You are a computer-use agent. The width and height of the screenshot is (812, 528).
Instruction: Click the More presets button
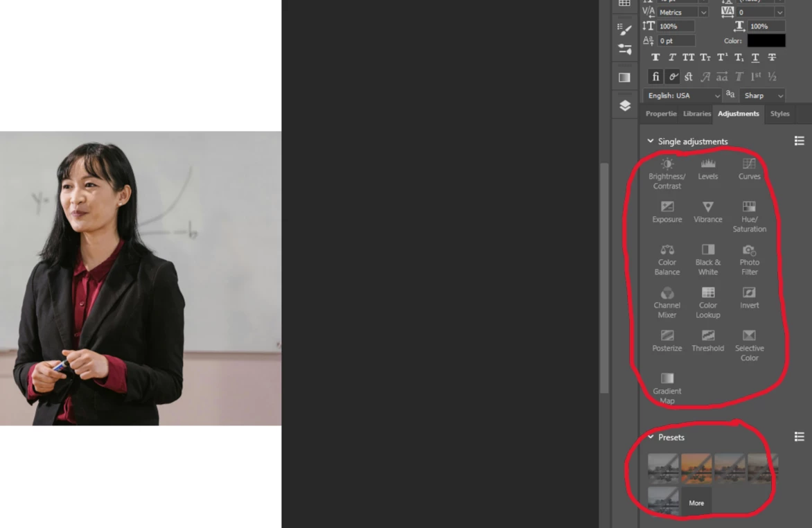coord(696,502)
